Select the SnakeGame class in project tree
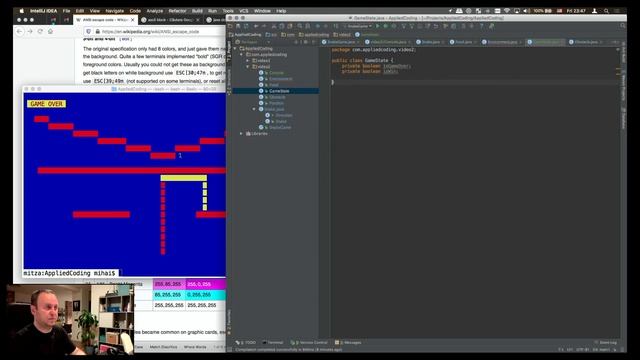 (280, 127)
